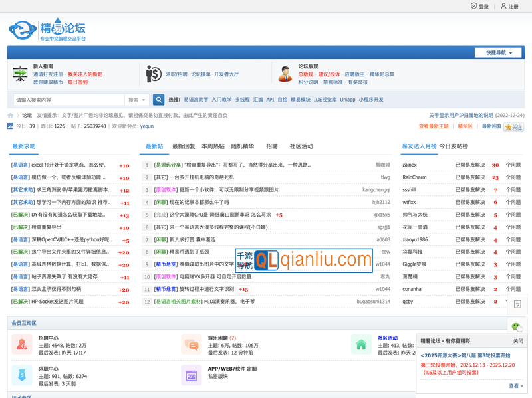Switch to the 最新回复 tab
The width and height of the screenshot is (532, 398).
184,146
